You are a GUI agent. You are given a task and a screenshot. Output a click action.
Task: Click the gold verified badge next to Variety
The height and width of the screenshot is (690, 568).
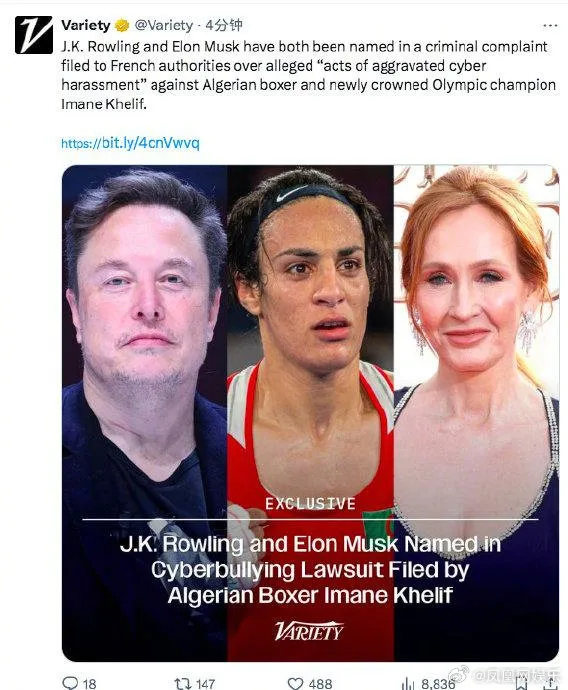(x=122, y=26)
